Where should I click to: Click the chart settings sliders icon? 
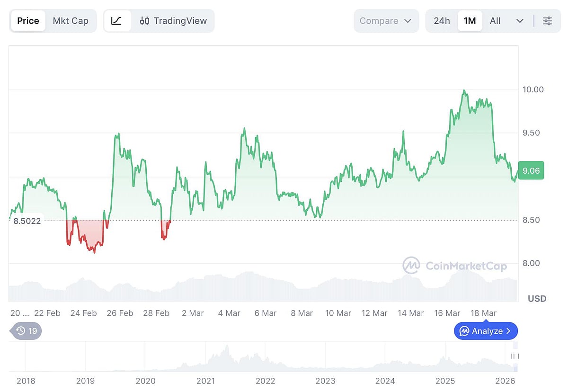pos(548,21)
